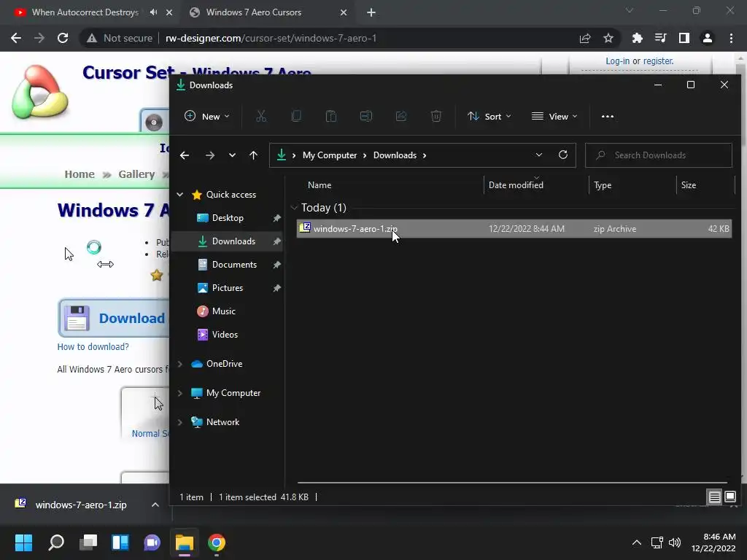747x560 pixels.
Task: Select Documents in Quick access
Action: pyautogui.click(x=234, y=264)
